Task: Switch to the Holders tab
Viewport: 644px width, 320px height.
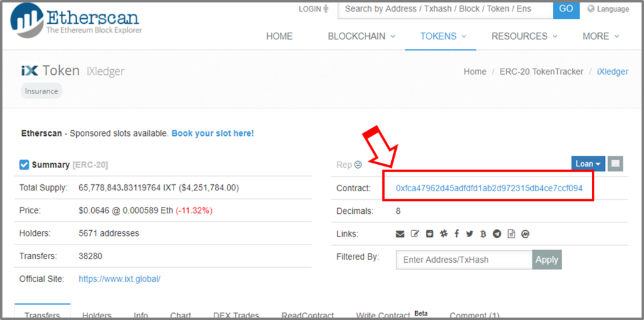Action: coord(97,315)
